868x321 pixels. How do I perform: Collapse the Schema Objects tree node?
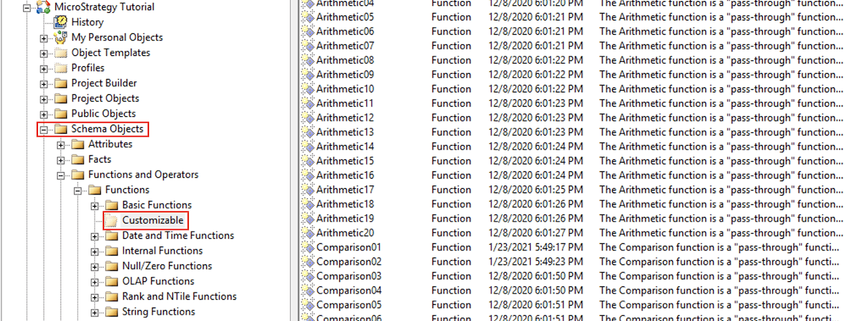(x=44, y=130)
